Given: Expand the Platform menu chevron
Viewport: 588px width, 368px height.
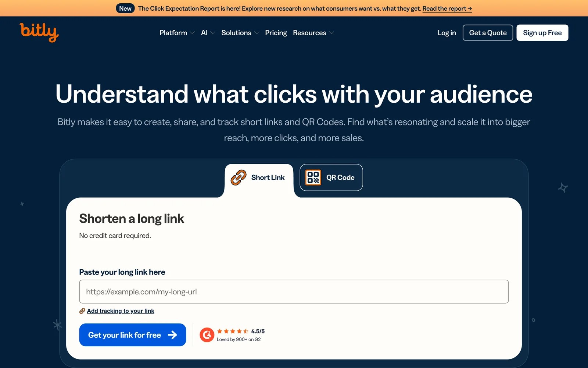Looking at the screenshot, I should click(192, 33).
